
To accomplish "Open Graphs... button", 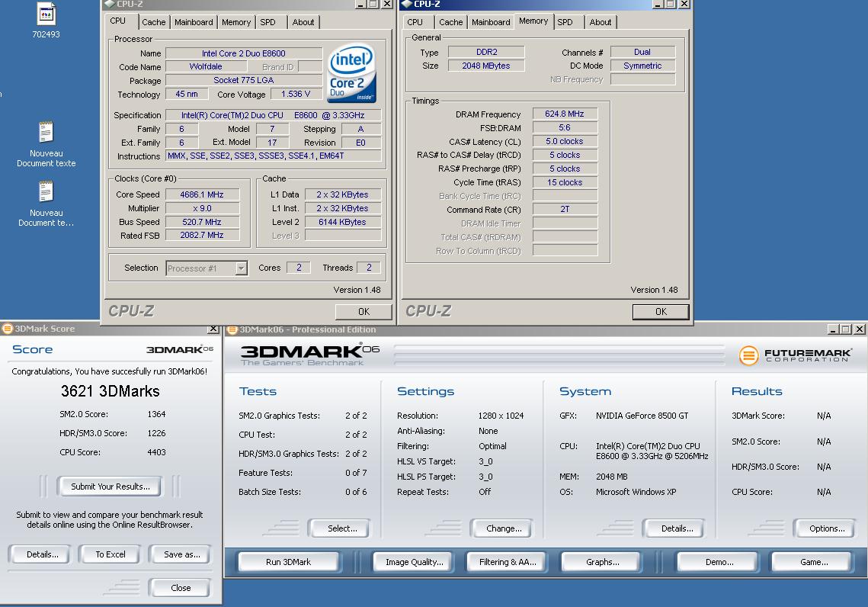I will pyautogui.click(x=602, y=561).
